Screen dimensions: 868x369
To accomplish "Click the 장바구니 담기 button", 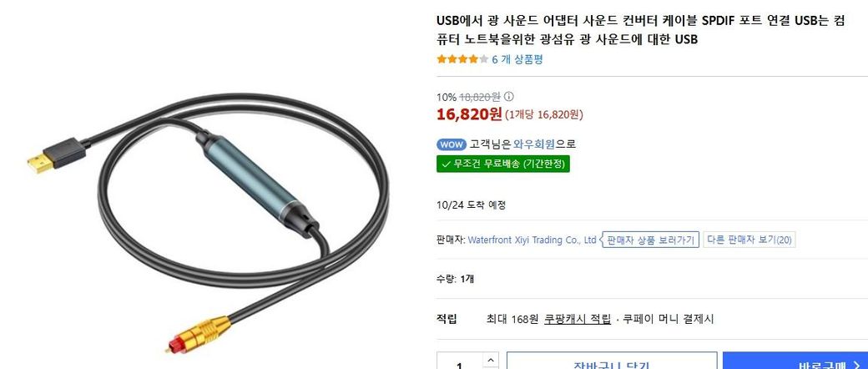I will pyautogui.click(x=612, y=361).
